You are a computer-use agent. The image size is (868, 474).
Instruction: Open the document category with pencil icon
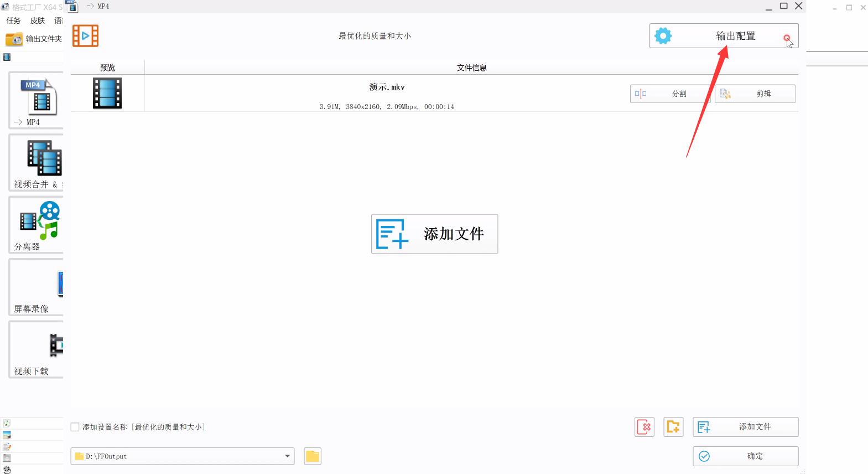7,446
